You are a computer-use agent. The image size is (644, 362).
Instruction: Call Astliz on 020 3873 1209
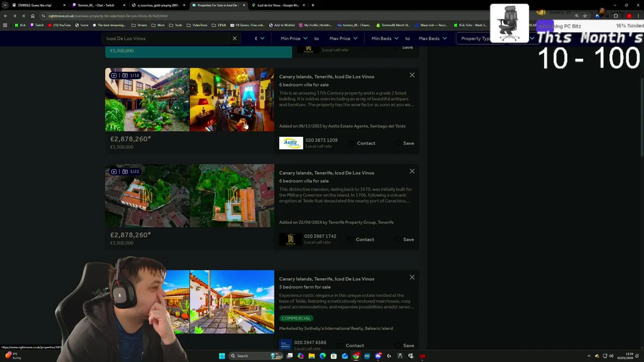pyautogui.click(x=321, y=140)
